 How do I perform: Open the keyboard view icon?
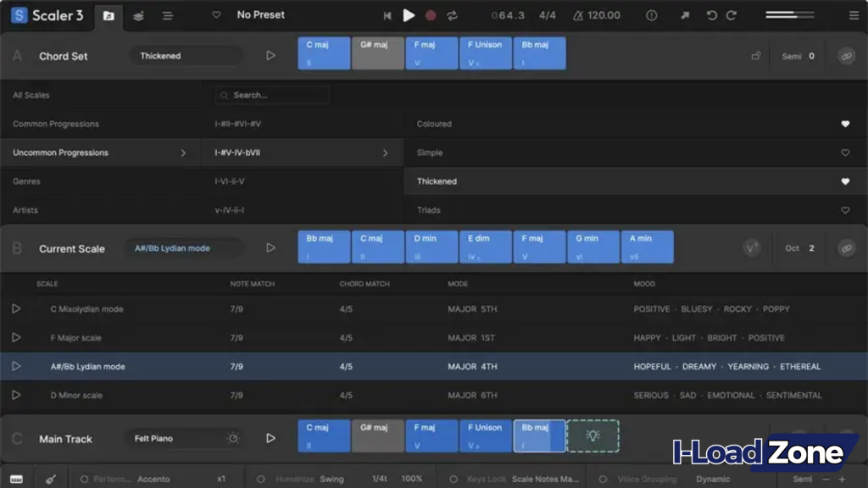click(x=17, y=480)
